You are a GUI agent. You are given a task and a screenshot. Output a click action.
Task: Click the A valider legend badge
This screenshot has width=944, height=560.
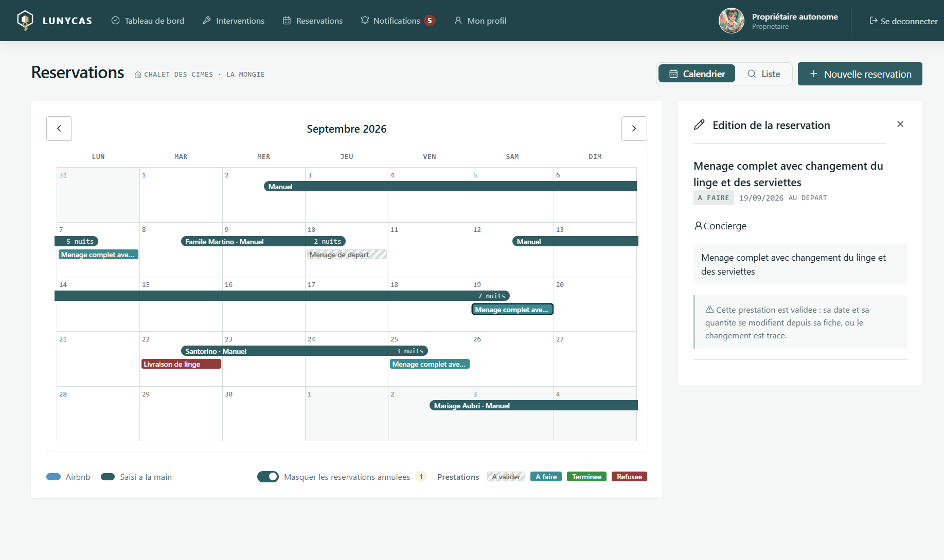[x=506, y=477]
